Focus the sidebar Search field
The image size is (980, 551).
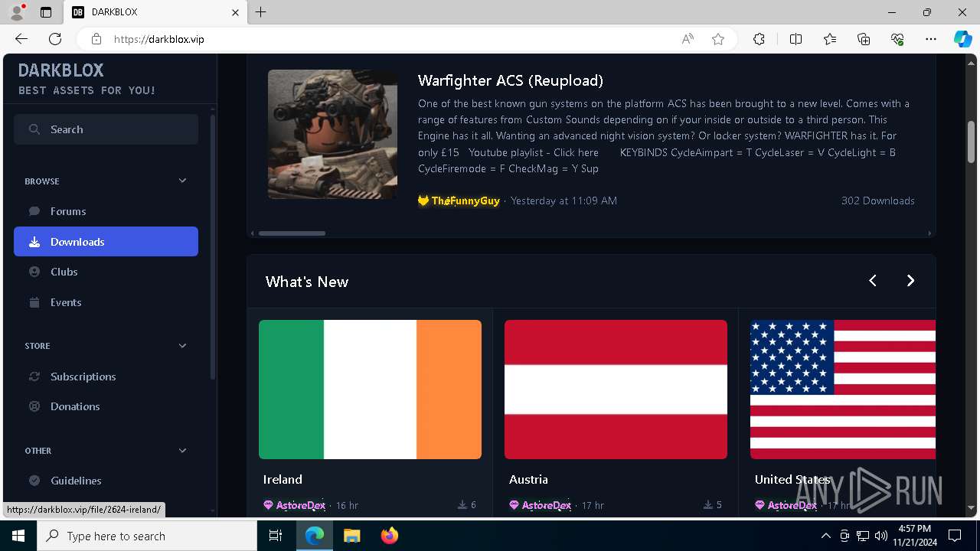tap(106, 129)
